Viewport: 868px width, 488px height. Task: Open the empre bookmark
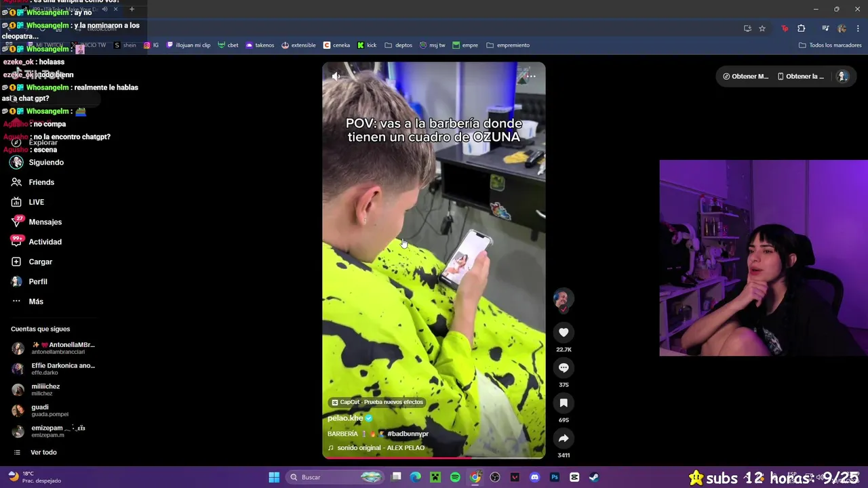[465, 45]
